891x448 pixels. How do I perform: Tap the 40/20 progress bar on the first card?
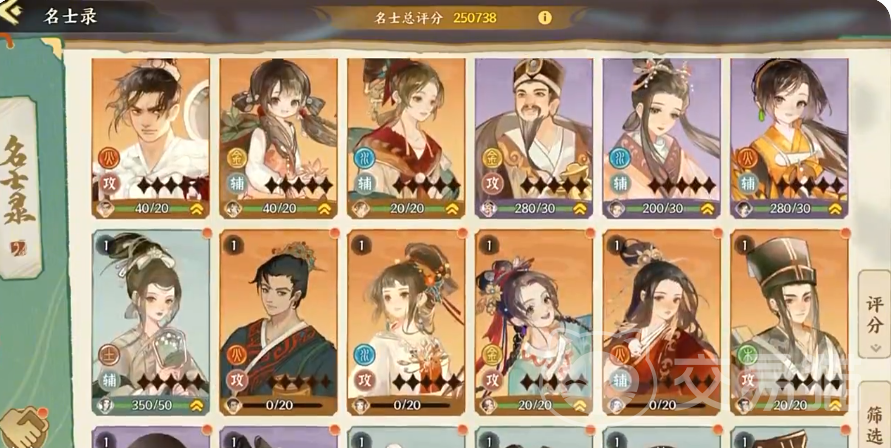point(152,209)
